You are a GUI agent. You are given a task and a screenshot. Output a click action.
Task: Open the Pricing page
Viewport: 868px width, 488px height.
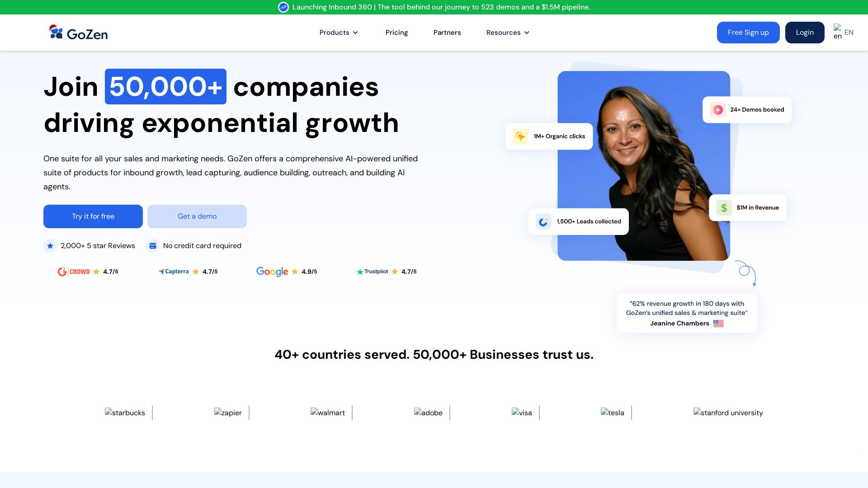point(396,33)
